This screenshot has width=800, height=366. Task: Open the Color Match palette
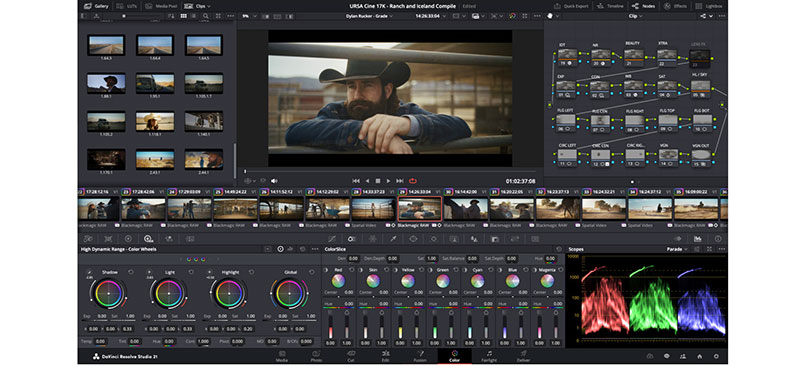[108, 238]
